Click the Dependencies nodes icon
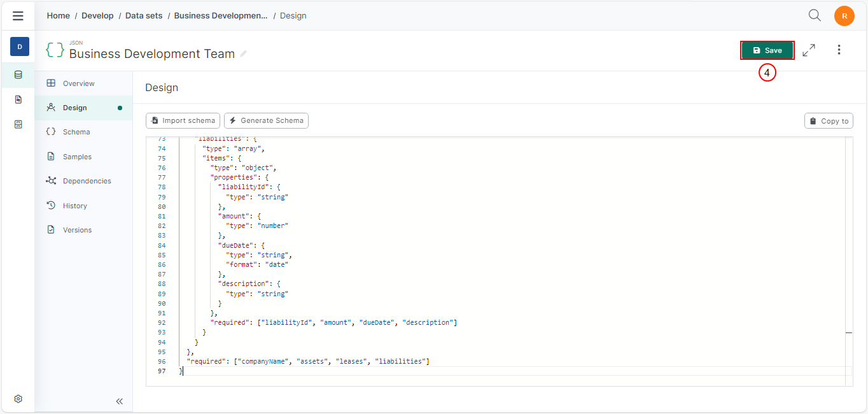 (51, 181)
